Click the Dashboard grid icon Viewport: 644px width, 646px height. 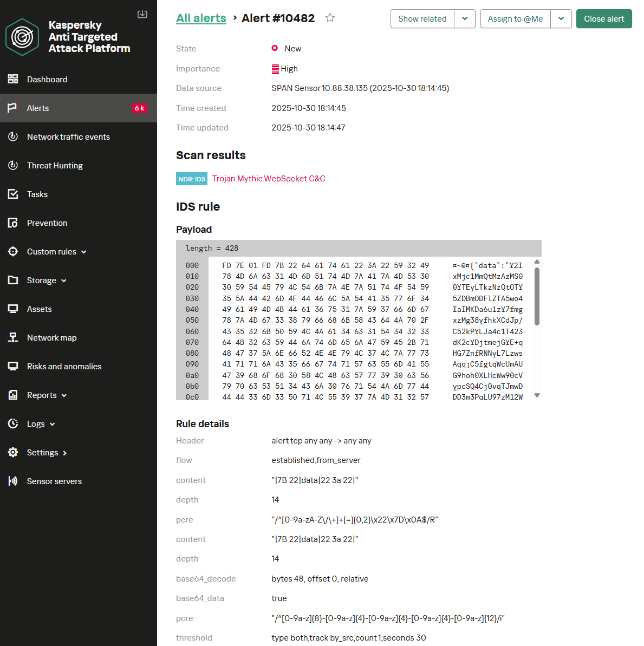13,79
